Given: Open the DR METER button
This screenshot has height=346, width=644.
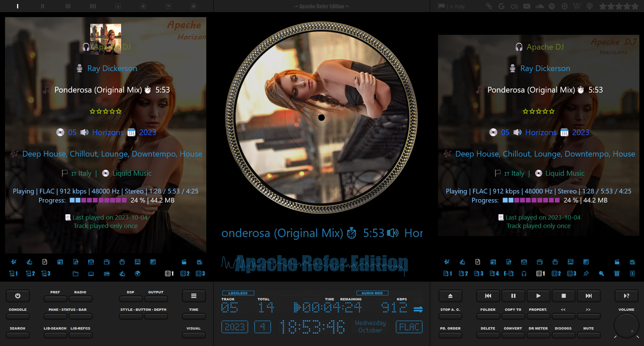Looking at the screenshot, I should coord(538,335).
